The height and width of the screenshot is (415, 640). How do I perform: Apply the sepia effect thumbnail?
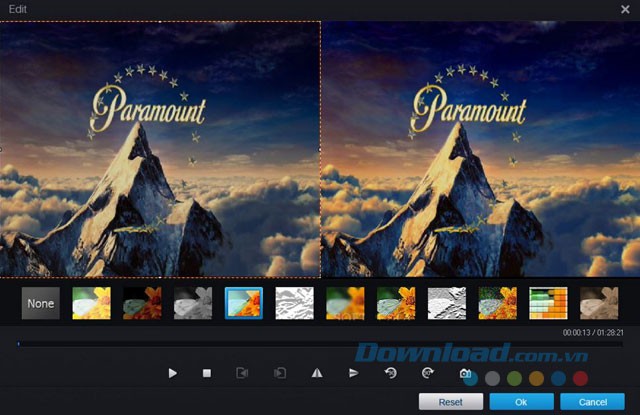[599, 303]
